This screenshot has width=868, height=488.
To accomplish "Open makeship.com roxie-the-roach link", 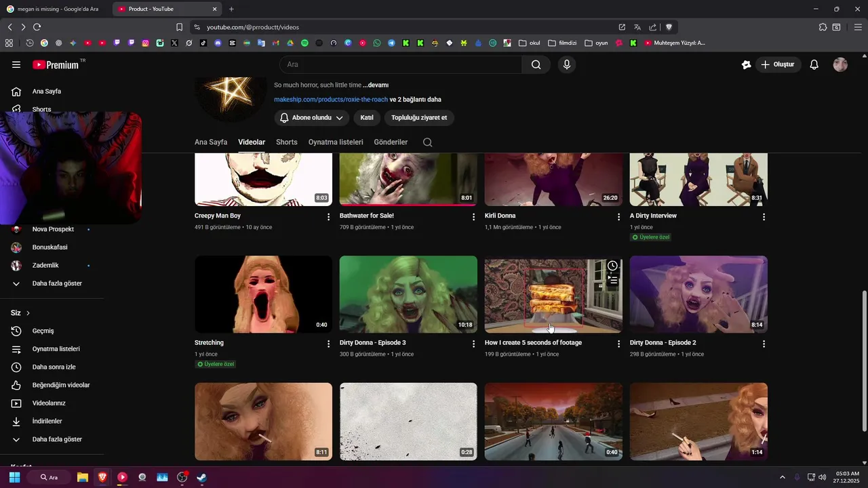I will click(331, 100).
